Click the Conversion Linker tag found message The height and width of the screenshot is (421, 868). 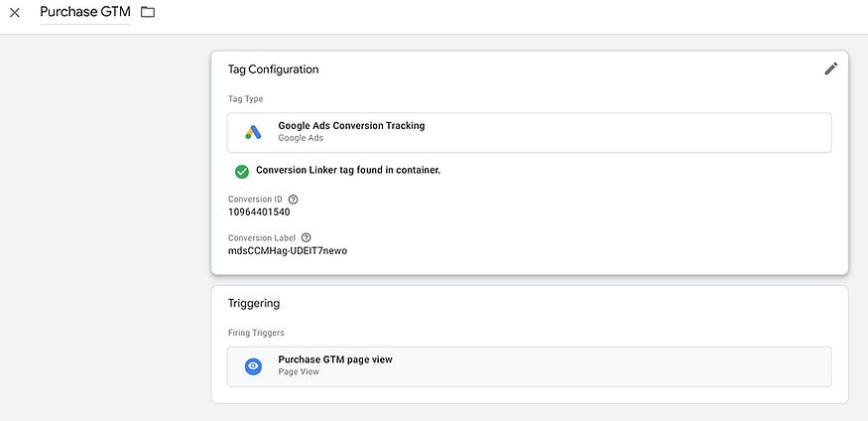point(348,170)
